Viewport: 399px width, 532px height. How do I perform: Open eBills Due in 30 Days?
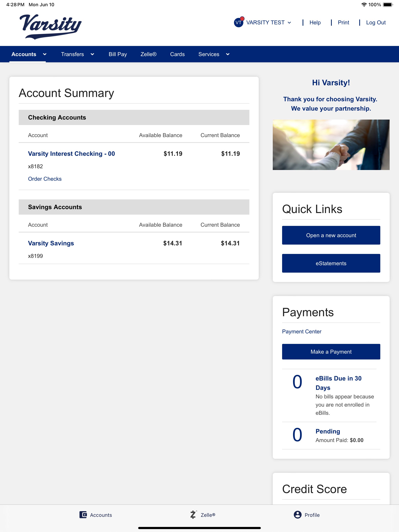click(338, 383)
